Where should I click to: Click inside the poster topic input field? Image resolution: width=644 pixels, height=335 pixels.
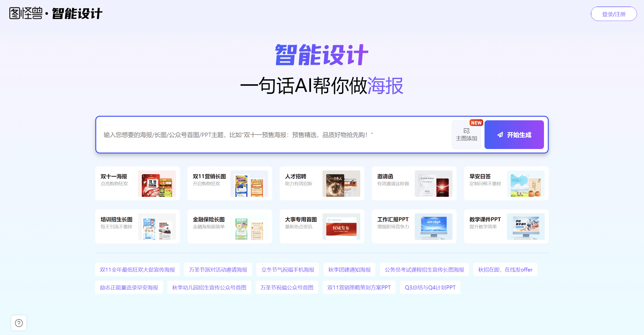point(252,135)
